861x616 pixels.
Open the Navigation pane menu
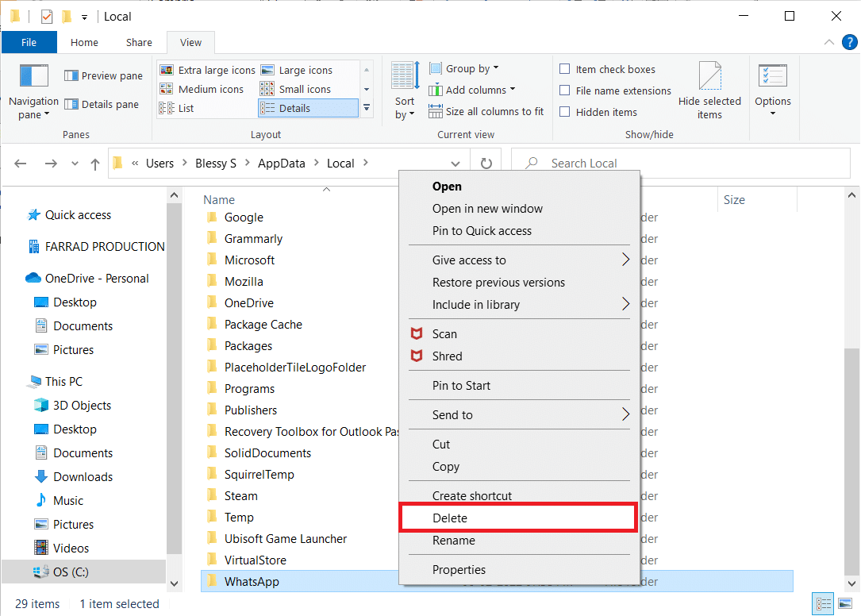pyautogui.click(x=33, y=92)
